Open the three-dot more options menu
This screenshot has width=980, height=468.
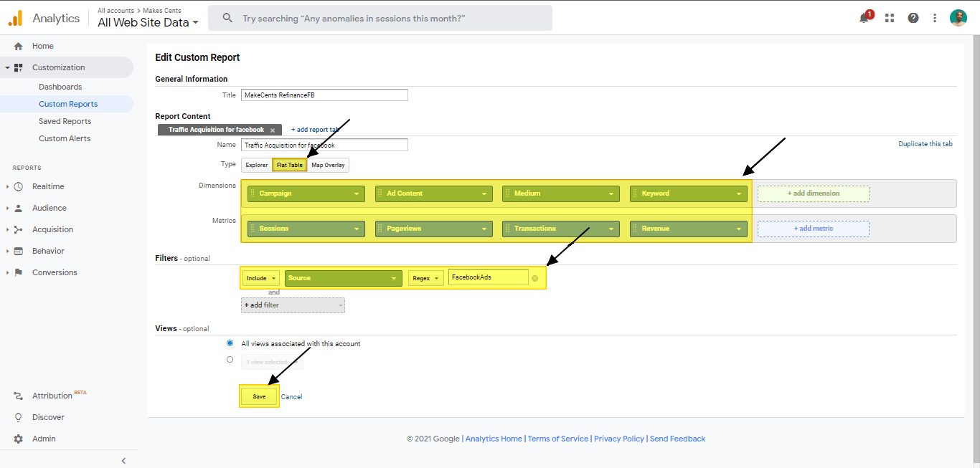point(935,18)
